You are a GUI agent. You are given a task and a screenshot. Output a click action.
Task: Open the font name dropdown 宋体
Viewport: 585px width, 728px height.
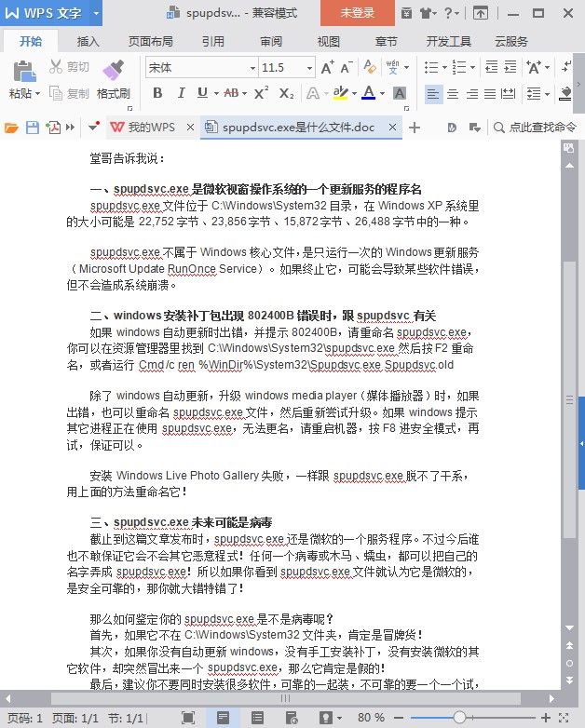click(201, 68)
